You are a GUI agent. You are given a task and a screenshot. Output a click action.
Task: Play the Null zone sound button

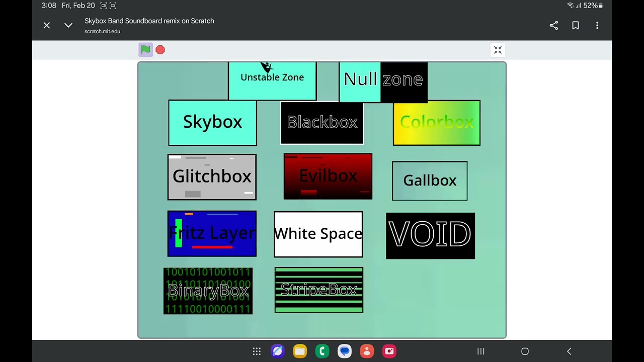(383, 82)
